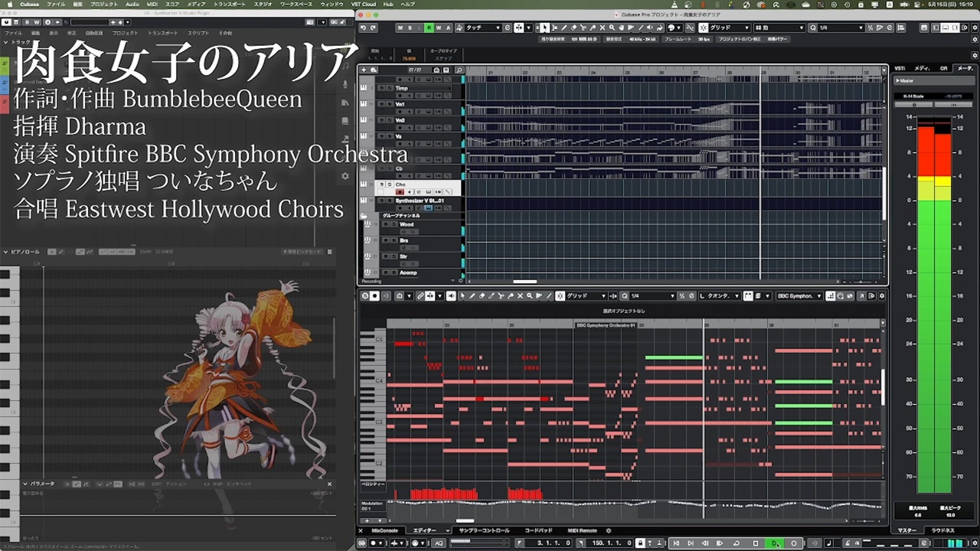Open the スコア menu in menu bar
Image resolution: width=980 pixels, height=551 pixels.
tap(172, 4)
